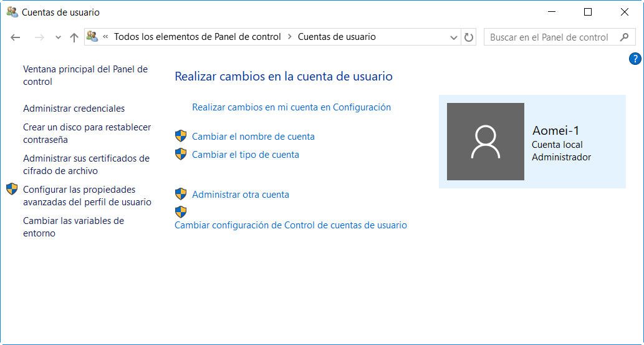This screenshot has height=345, width=644.
Task: Click shield icon next to Cambiar el tipo
Action: [181, 154]
